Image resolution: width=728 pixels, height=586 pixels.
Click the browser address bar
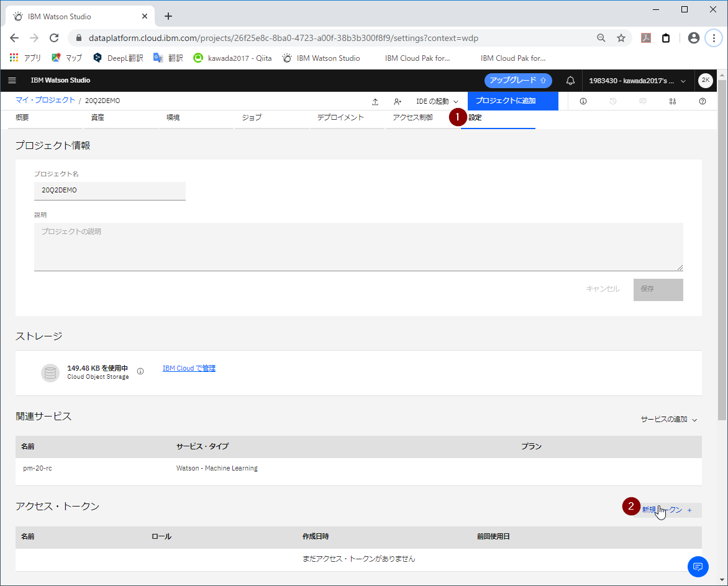(x=334, y=38)
